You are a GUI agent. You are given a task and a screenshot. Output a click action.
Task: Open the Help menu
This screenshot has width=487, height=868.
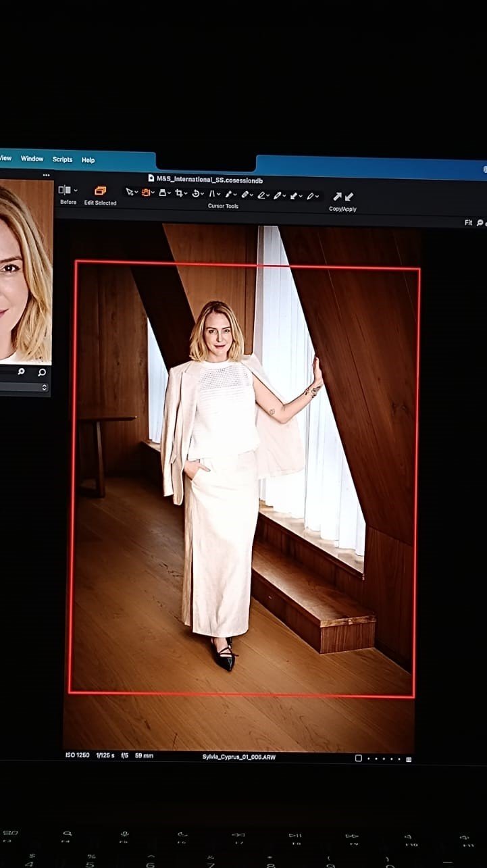point(88,160)
